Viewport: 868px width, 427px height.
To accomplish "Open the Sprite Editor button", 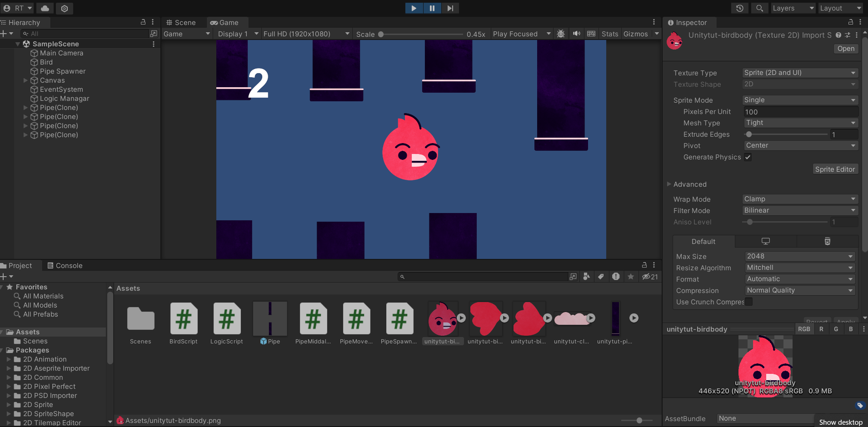I will 835,169.
